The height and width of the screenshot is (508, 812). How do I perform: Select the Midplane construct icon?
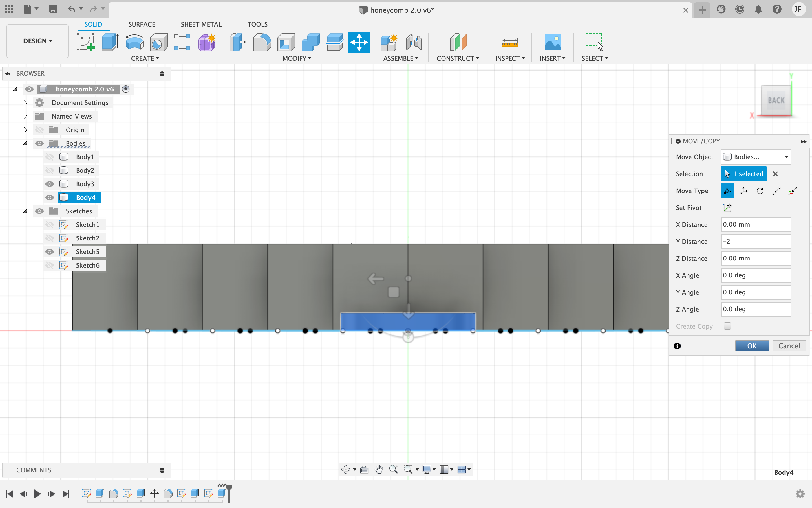click(458, 42)
